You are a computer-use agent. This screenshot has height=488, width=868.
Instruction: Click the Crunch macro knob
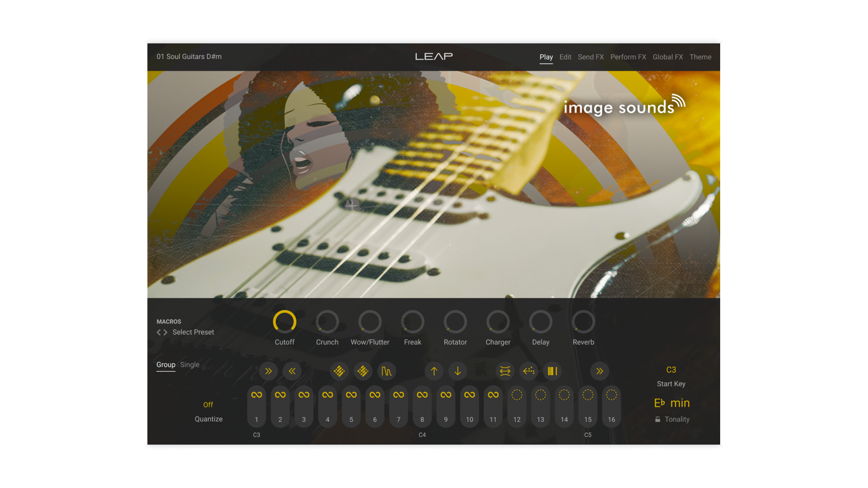coord(327,322)
